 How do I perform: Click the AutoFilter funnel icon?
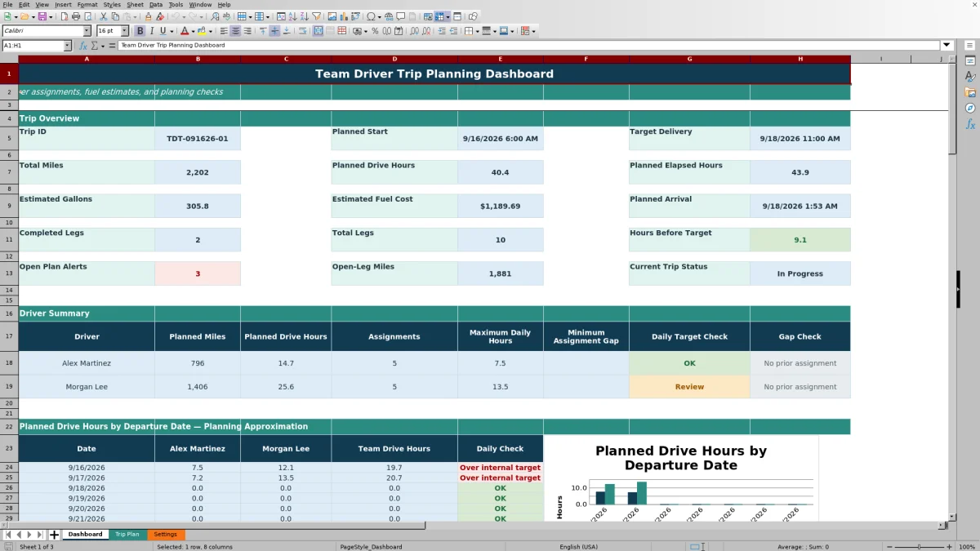click(316, 16)
